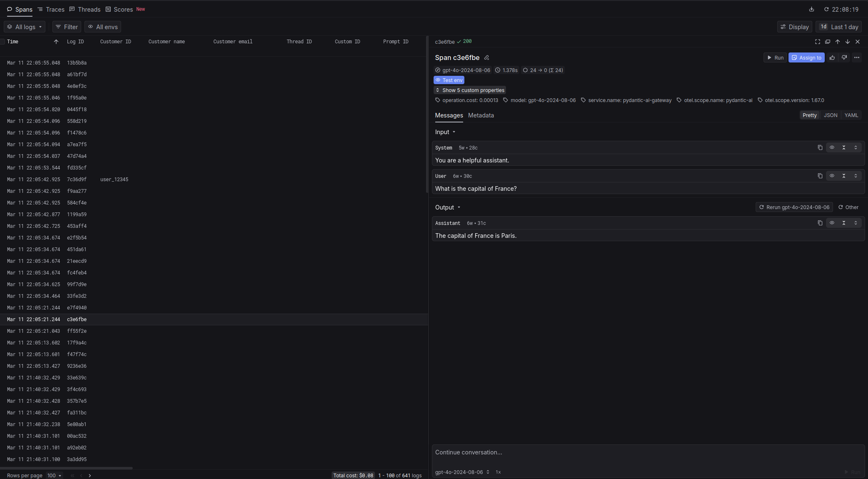Image resolution: width=868 pixels, height=479 pixels.
Task: Open the All logs dropdown
Action: pos(25,27)
